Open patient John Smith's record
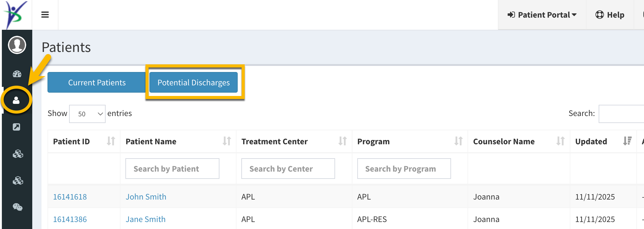This screenshot has width=644, height=229. [146, 197]
